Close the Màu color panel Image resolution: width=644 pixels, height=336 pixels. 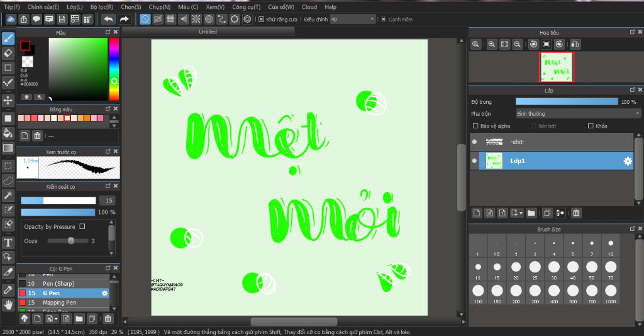116,31
